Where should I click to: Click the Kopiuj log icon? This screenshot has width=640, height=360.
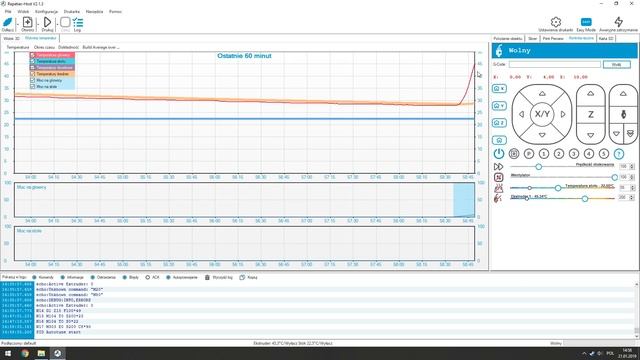pos(242,278)
